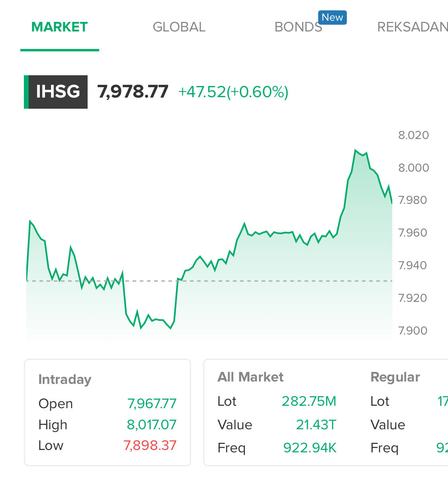The height and width of the screenshot is (485, 448).
Task: Open the GLOBAL tab
Action: click(x=179, y=27)
